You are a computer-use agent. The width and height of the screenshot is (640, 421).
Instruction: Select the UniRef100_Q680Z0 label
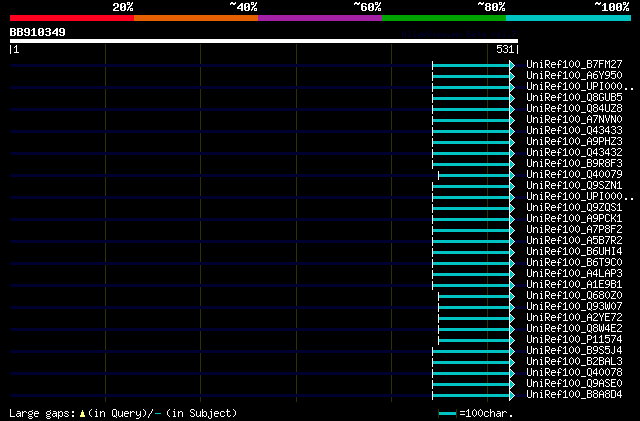(x=574, y=296)
